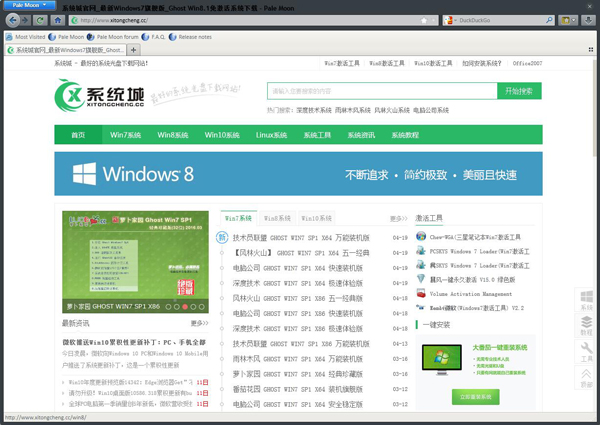Open the URL history dropdown arrow
600x425 pixels.
[434, 20]
